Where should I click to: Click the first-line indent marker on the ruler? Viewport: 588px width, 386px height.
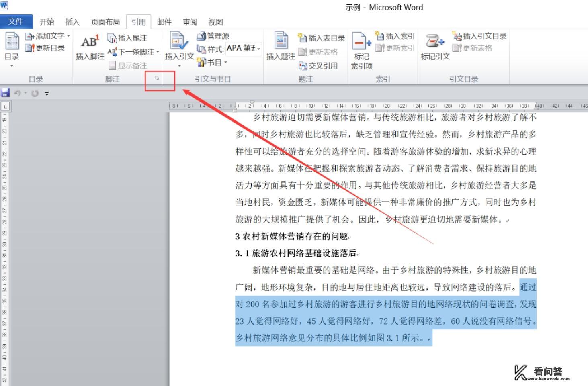tap(252, 103)
